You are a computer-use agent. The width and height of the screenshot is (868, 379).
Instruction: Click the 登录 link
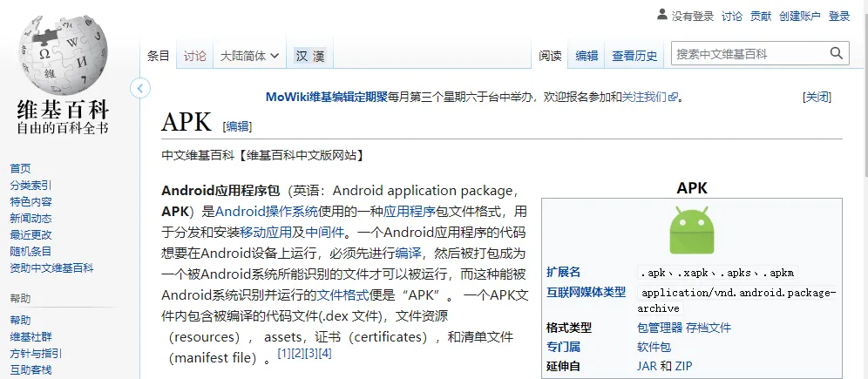pyautogui.click(x=839, y=17)
